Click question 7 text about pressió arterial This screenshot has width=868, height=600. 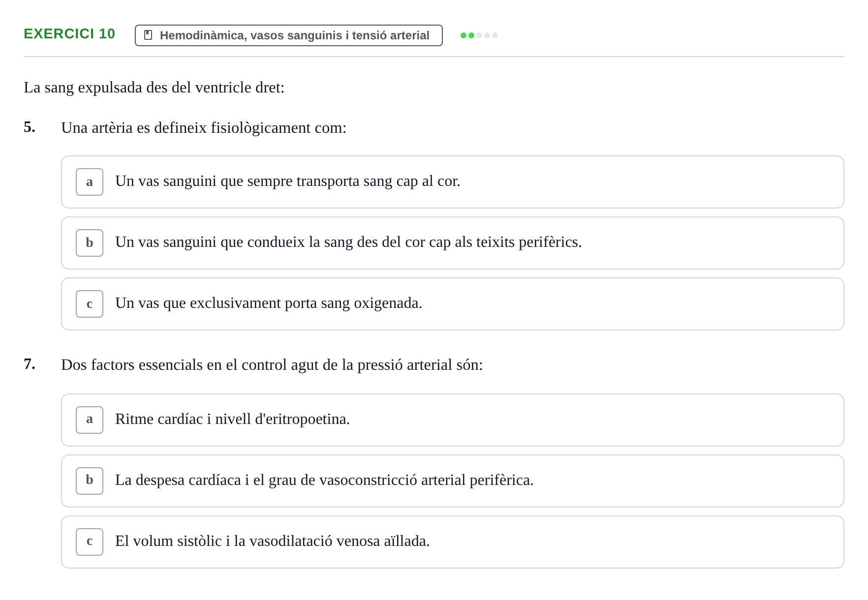point(272,365)
